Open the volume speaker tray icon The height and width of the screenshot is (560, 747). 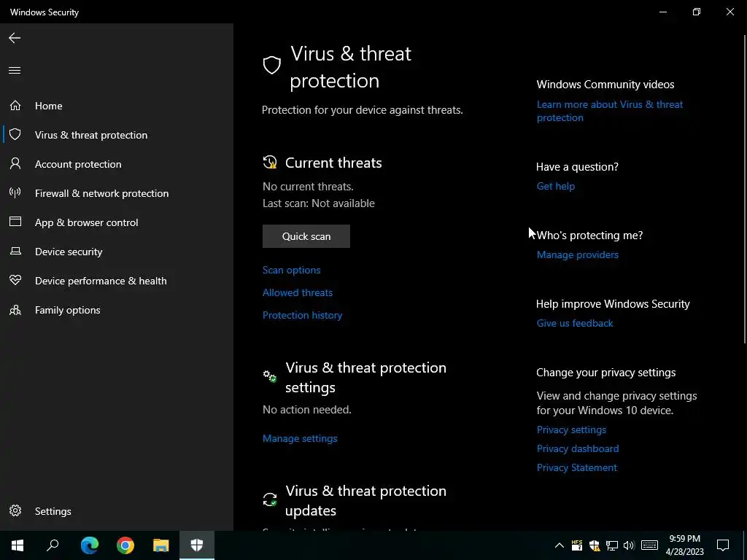pyautogui.click(x=629, y=545)
